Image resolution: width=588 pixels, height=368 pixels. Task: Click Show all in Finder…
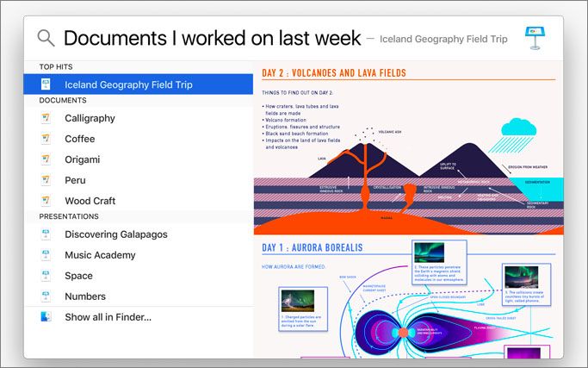(x=139, y=317)
